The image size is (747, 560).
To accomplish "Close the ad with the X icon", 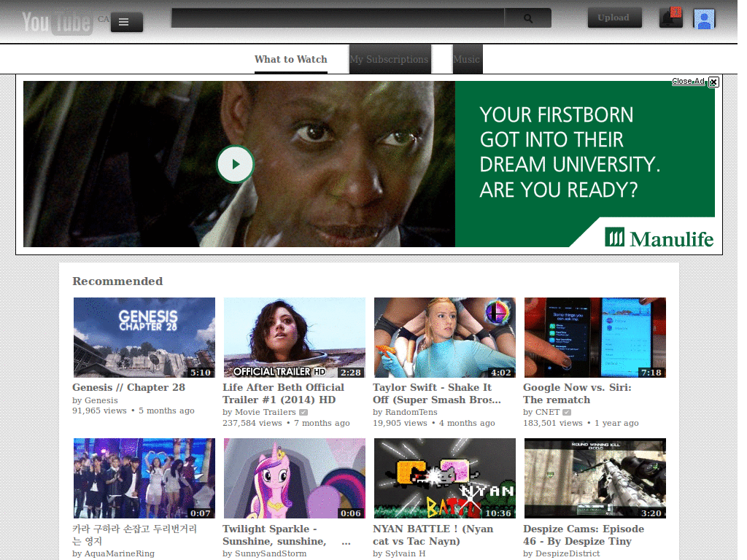I will click(x=713, y=82).
